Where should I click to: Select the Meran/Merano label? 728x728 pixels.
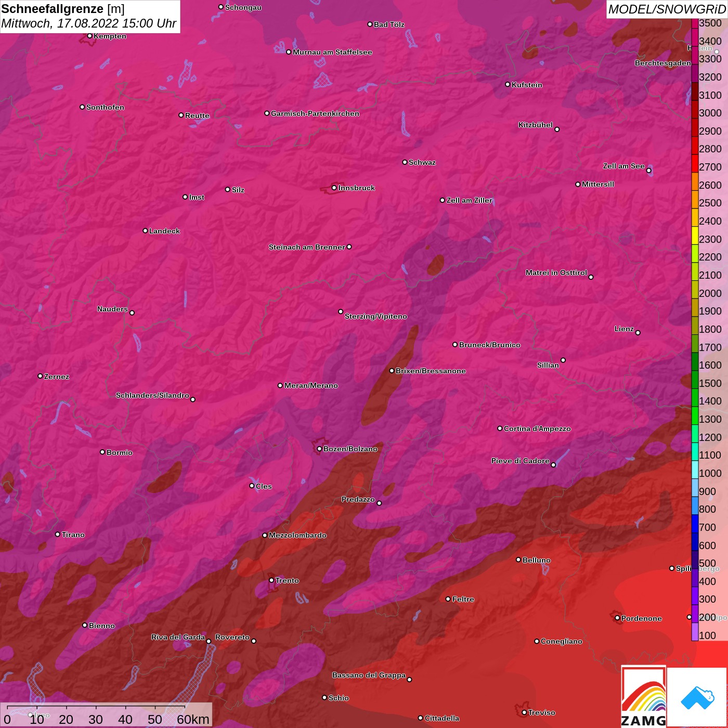tap(311, 385)
